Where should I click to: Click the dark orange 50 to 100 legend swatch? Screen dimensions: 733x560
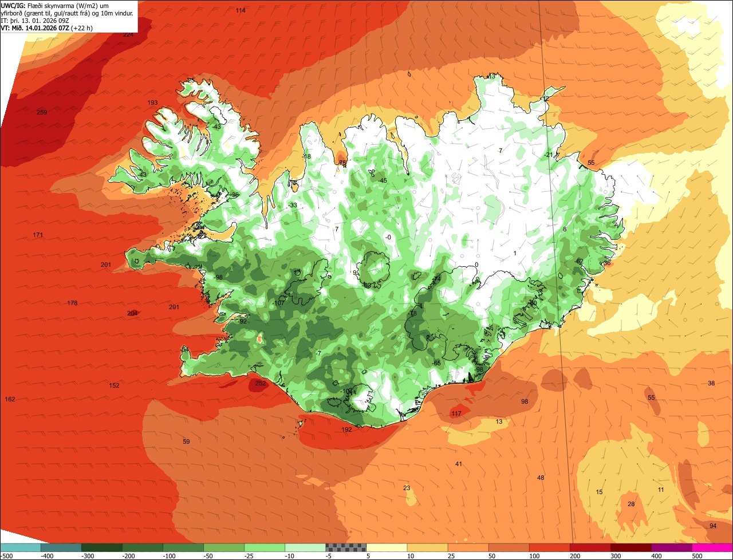(x=509, y=547)
